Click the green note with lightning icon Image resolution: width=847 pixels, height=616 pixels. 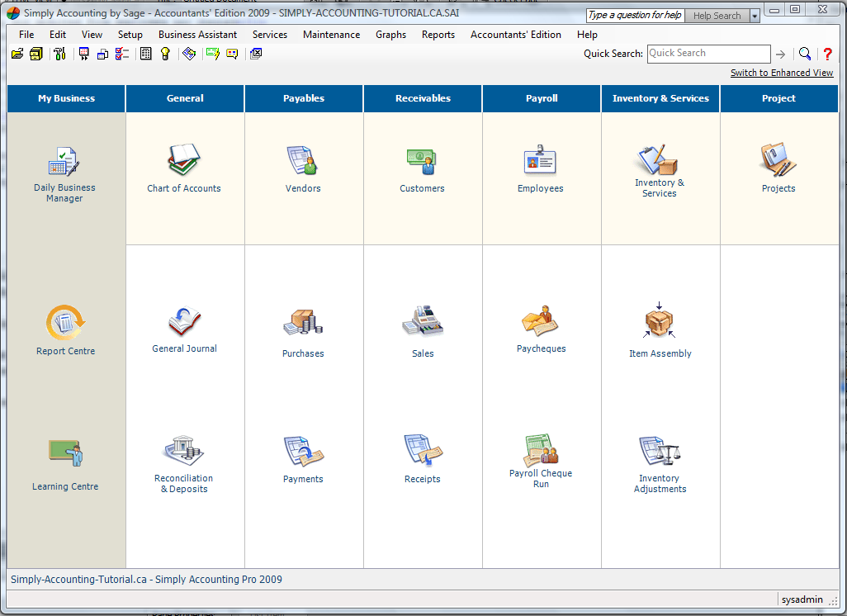click(x=213, y=54)
